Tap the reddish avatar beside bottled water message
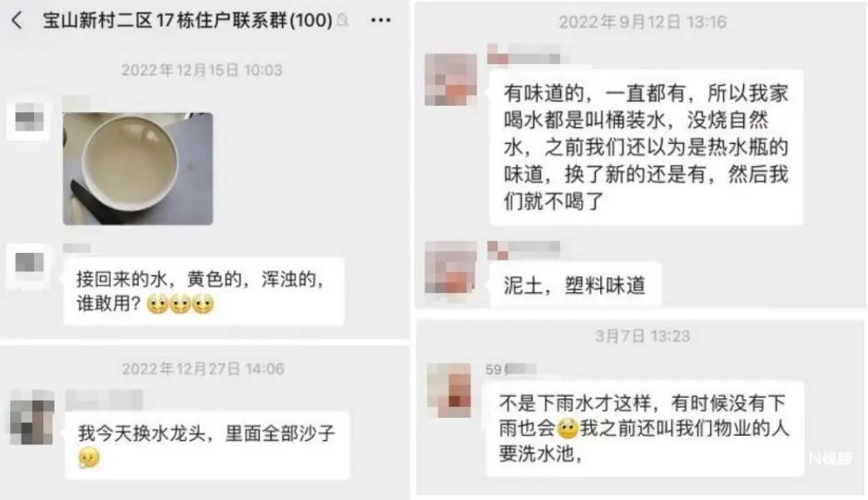The image size is (868, 500). point(450,80)
